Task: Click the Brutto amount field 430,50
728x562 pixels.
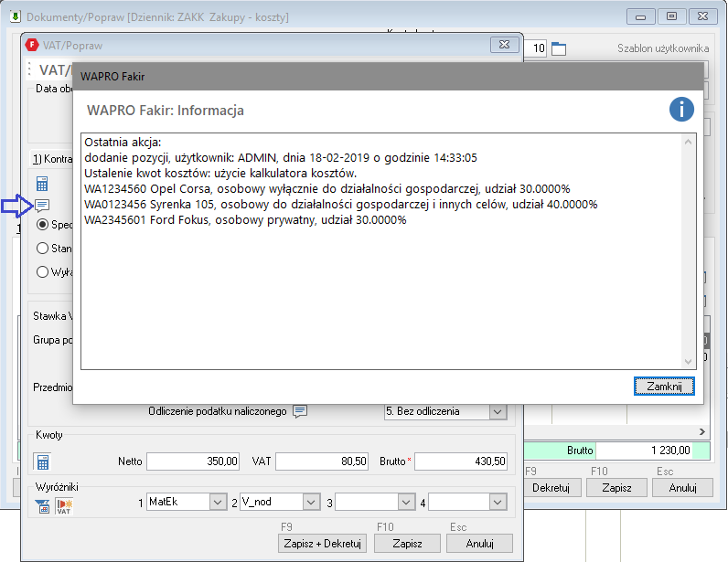Action: point(461,461)
